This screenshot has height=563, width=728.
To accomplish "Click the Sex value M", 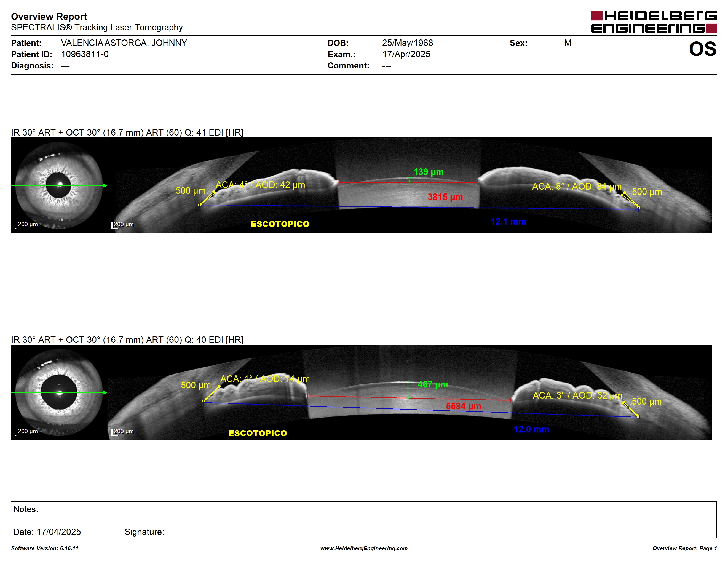I will pos(568,43).
